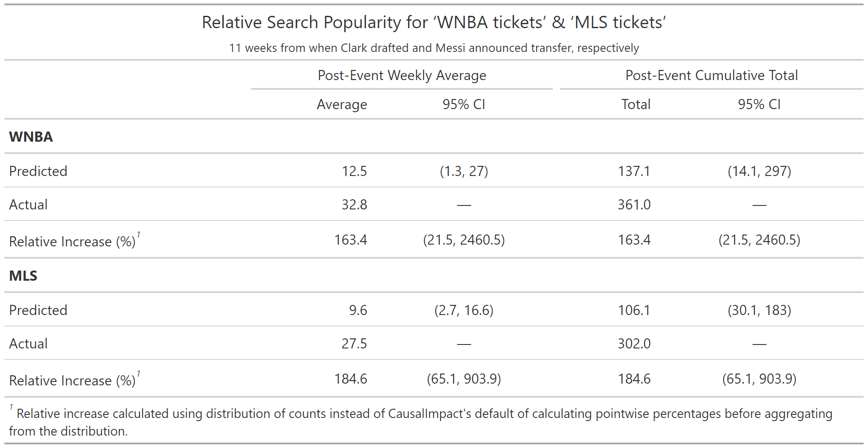The height and width of the screenshot is (447, 868).
Task: Click the Average column header
Action: (342, 105)
